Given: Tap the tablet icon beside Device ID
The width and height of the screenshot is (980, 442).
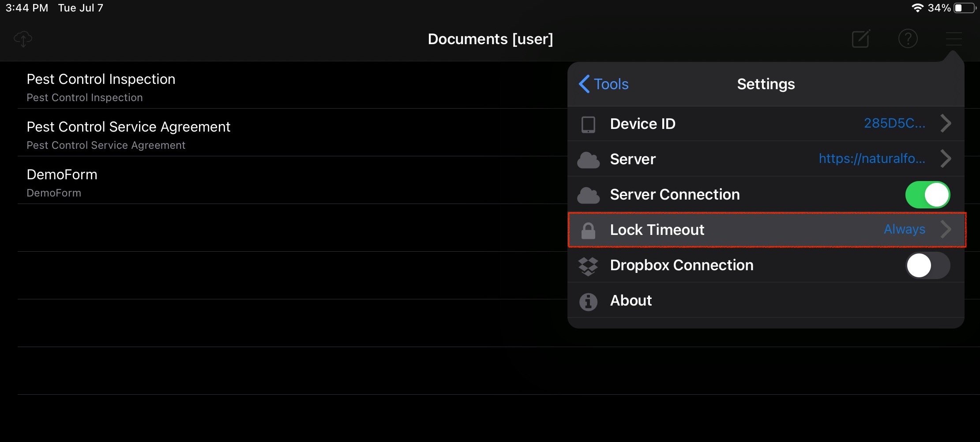Looking at the screenshot, I should (588, 124).
